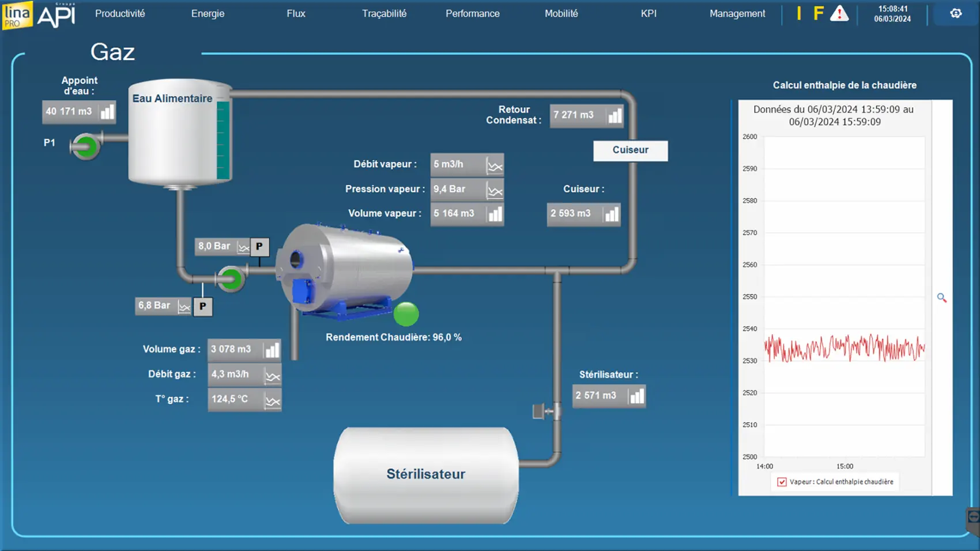Click the Cuiseur button
Screen dimensions: 980x551
point(630,150)
